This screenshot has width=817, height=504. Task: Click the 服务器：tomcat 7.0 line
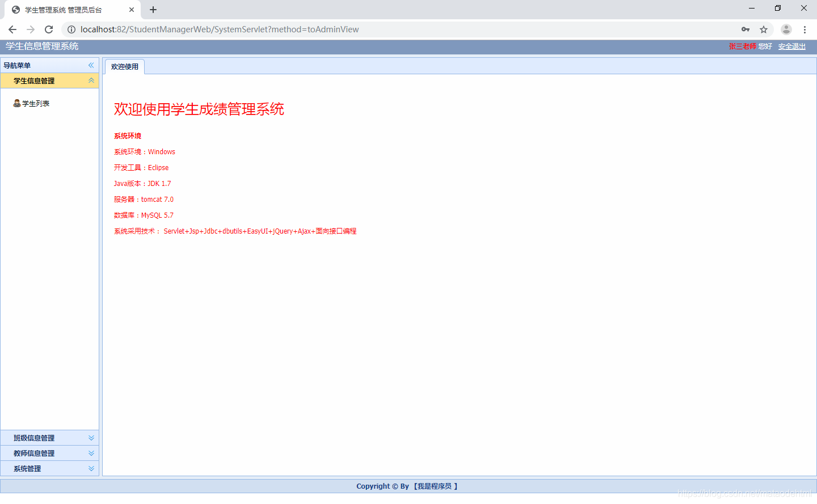pos(144,200)
